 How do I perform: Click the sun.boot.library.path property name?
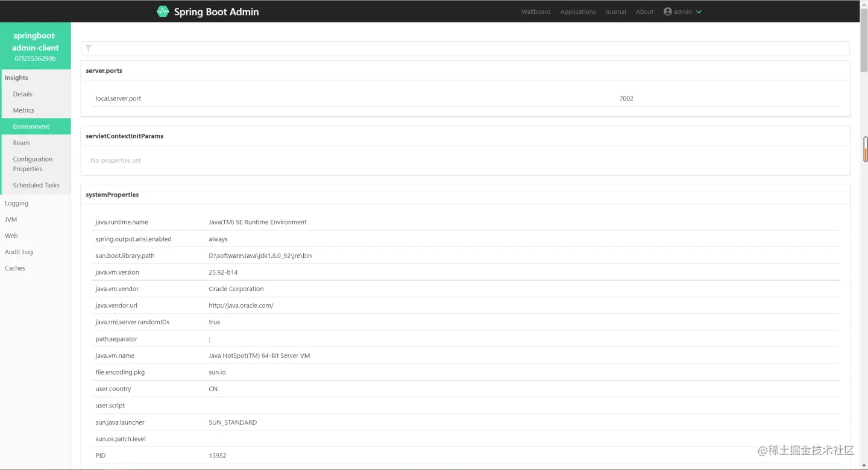click(125, 255)
